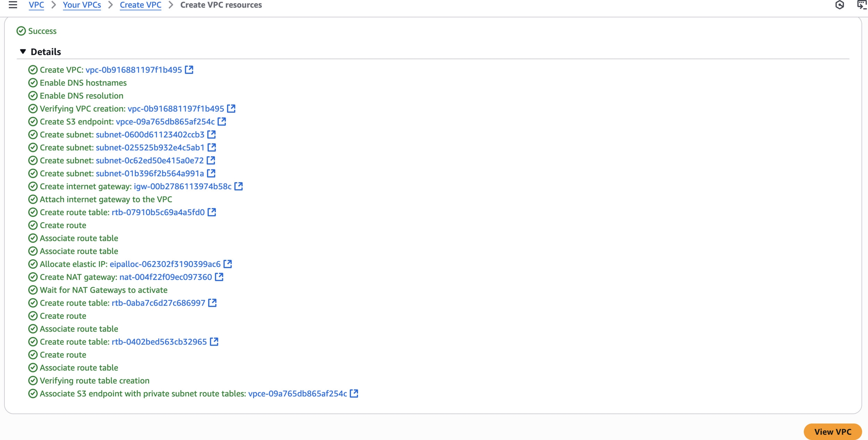The height and width of the screenshot is (440, 868).
Task: Click the hexagon settings icon top right
Action: [x=840, y=5]
